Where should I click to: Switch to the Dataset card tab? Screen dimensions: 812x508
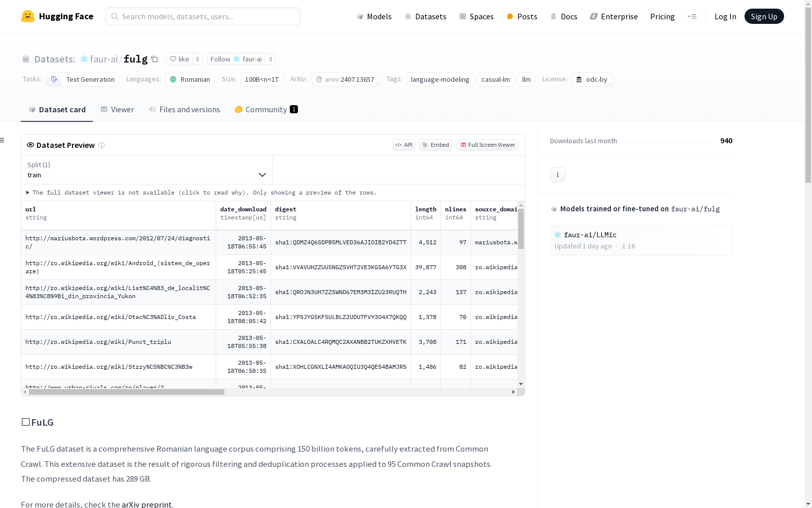(x=57, y=110)
